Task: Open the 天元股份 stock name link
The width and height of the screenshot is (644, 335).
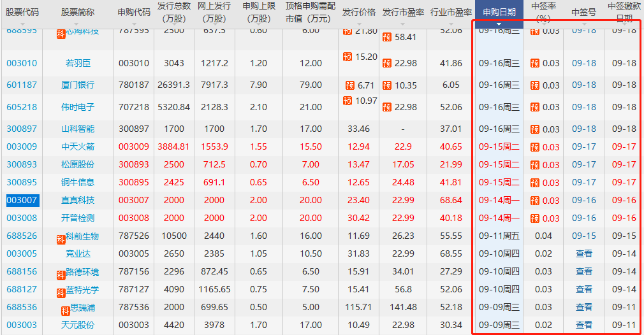Action: pos(78,325)
